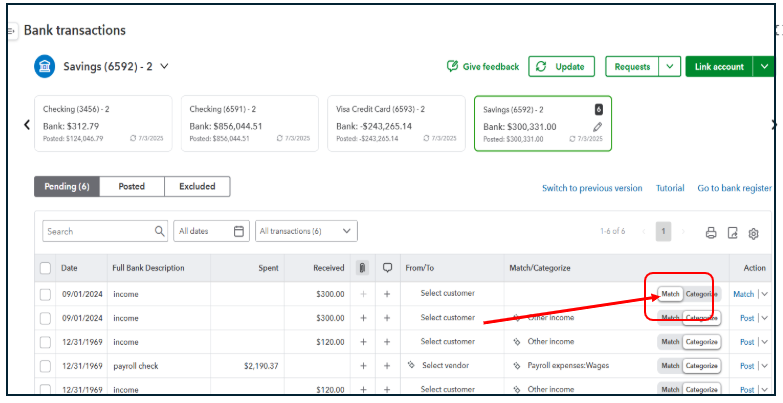Click Switch to previous version link
The height and width of the screenshot is (403, 783).
(592, 188)
